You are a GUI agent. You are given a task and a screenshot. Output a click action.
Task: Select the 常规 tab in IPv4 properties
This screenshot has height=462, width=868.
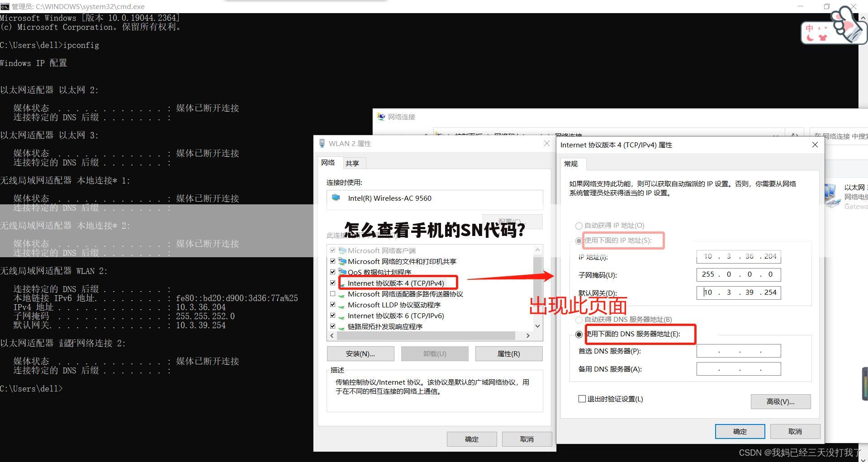[571, 164]
